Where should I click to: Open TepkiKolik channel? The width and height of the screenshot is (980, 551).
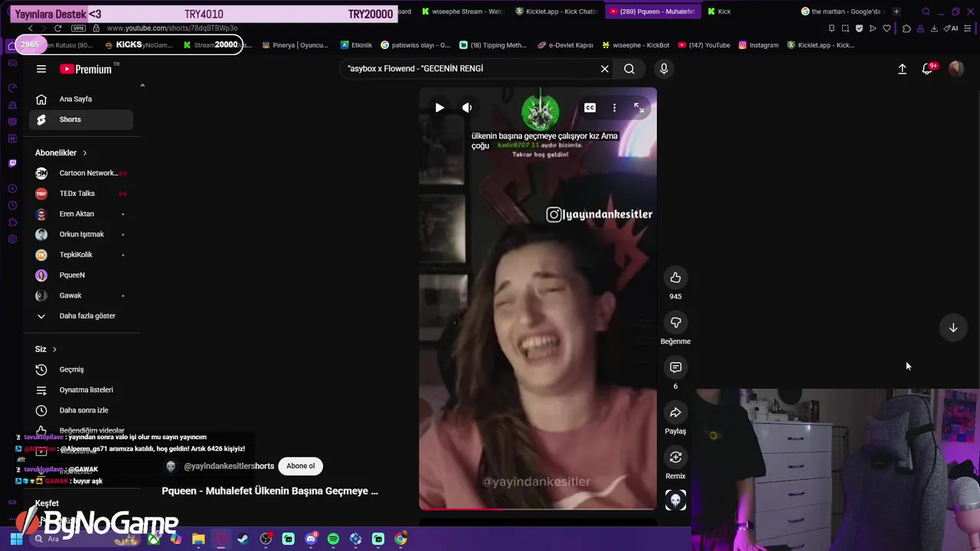pyautogui.click(x=81, y=255)
